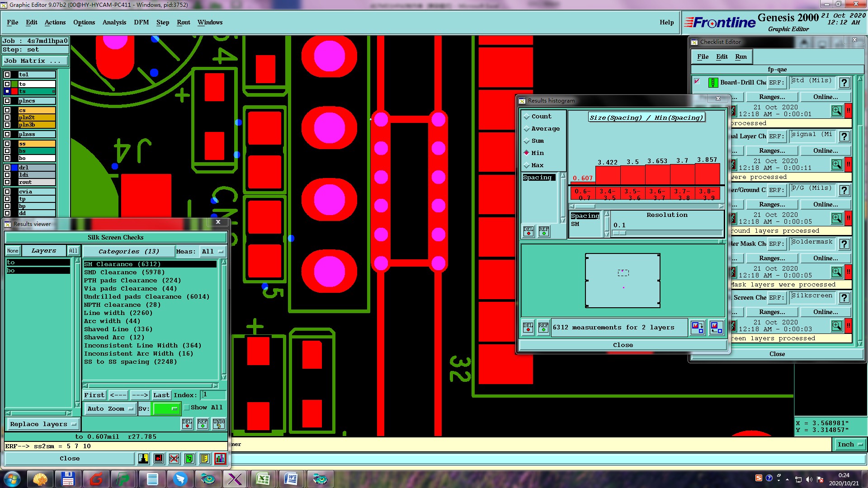Click Ranges button for Silkscreen Checks

tap(772, 312)
